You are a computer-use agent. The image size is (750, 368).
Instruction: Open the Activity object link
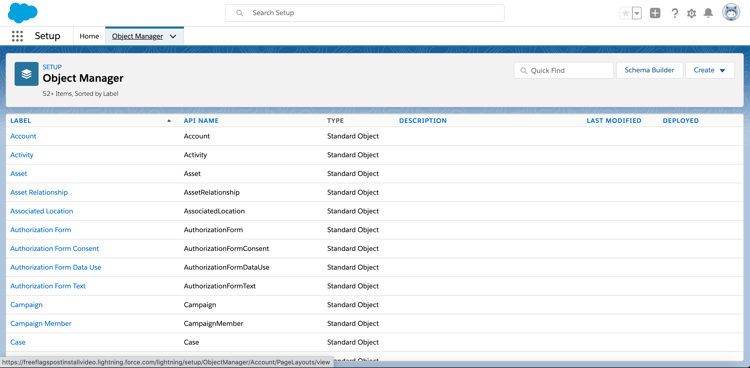[22, 155]
